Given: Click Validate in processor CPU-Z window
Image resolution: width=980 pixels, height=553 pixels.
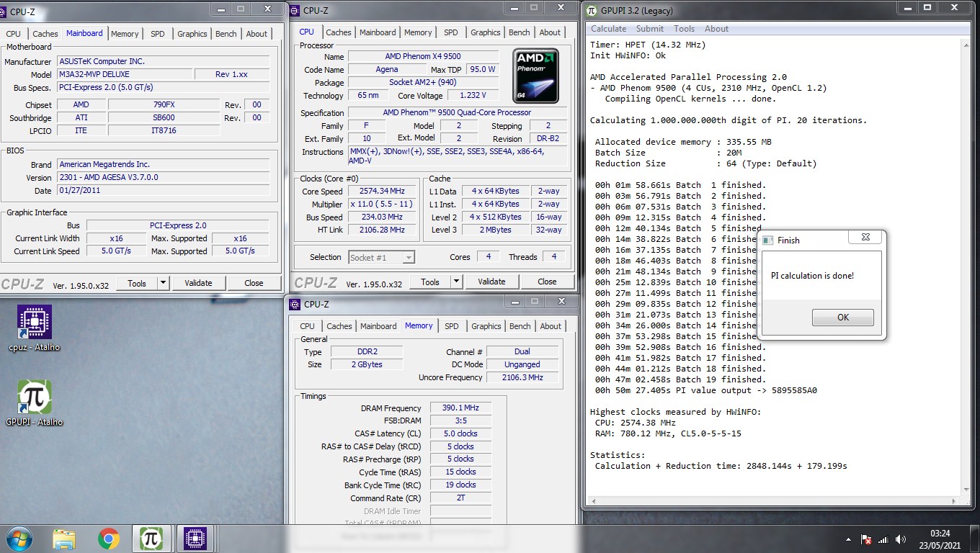Looking at the screenshot, I should (x=491, y=282).
